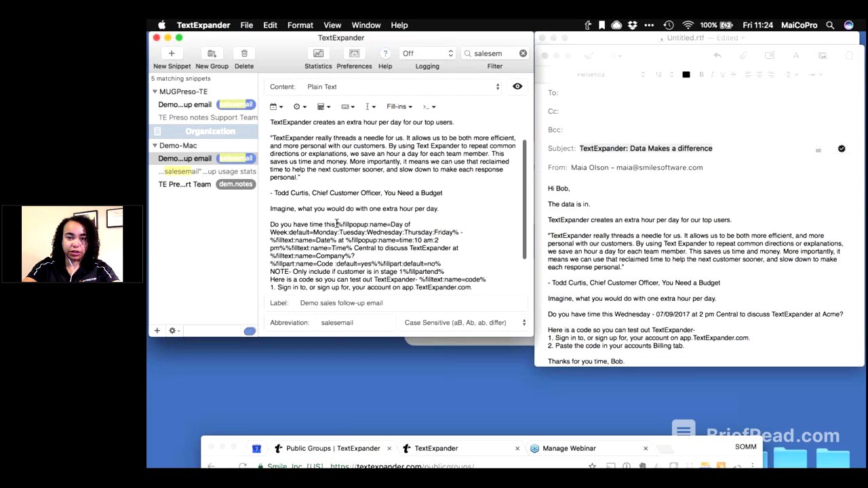
Task: Open the Statistics chart icon
Action: coord(318,54)
